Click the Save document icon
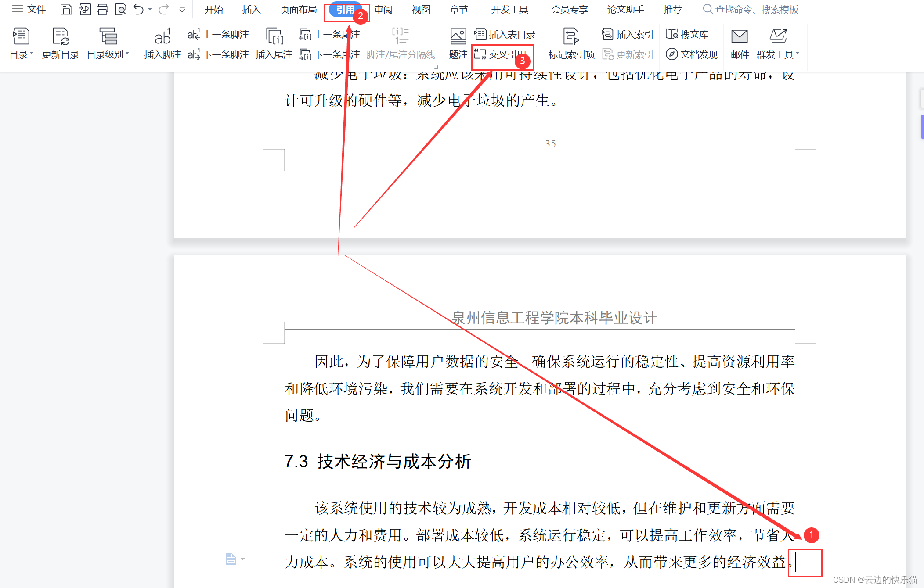The height and width of the screenshot is (588, 924). [66, 9]
